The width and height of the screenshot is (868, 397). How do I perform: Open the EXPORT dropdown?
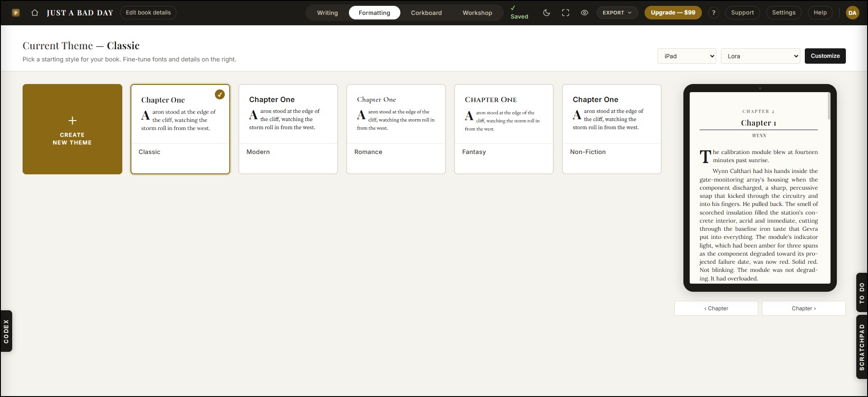[617, 13]
